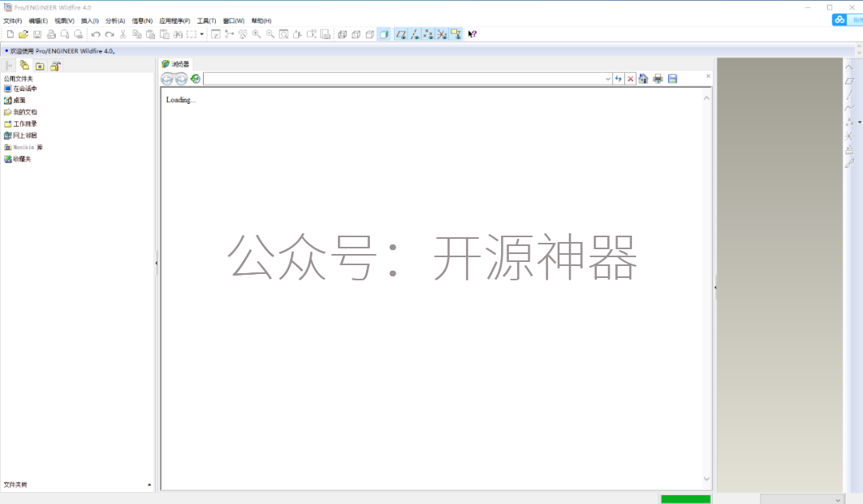The height and width of the screenshot is (504, 863).
Task: Toggle datum axes display
Action: pos(415,34)
